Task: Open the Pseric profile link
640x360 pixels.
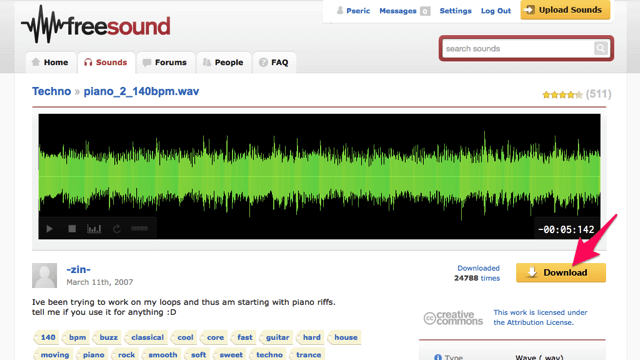Action: [358, 11]
